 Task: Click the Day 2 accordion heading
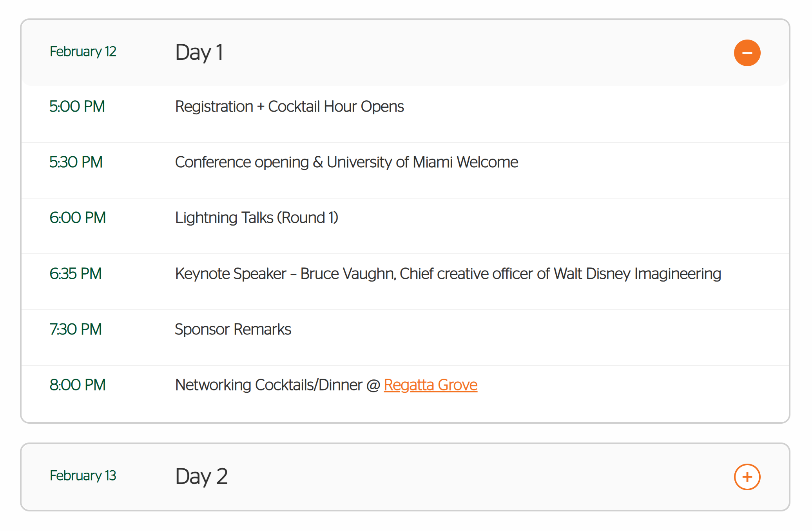click(201, 476)
